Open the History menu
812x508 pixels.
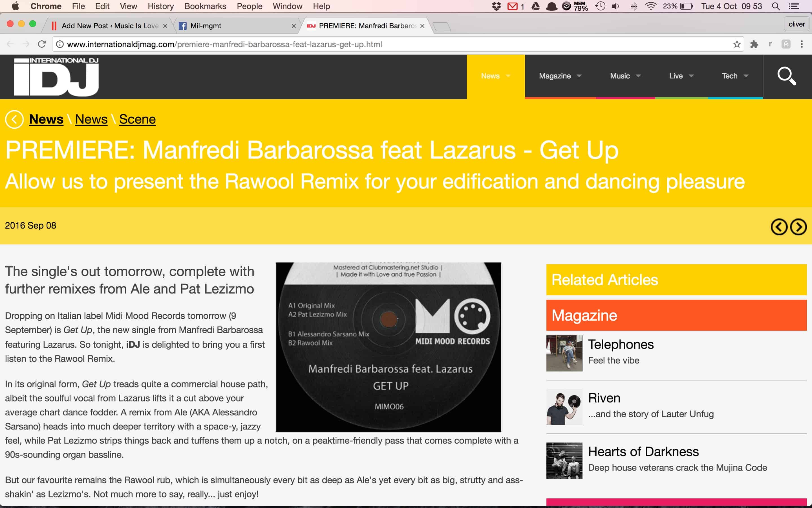click(161, 6)
